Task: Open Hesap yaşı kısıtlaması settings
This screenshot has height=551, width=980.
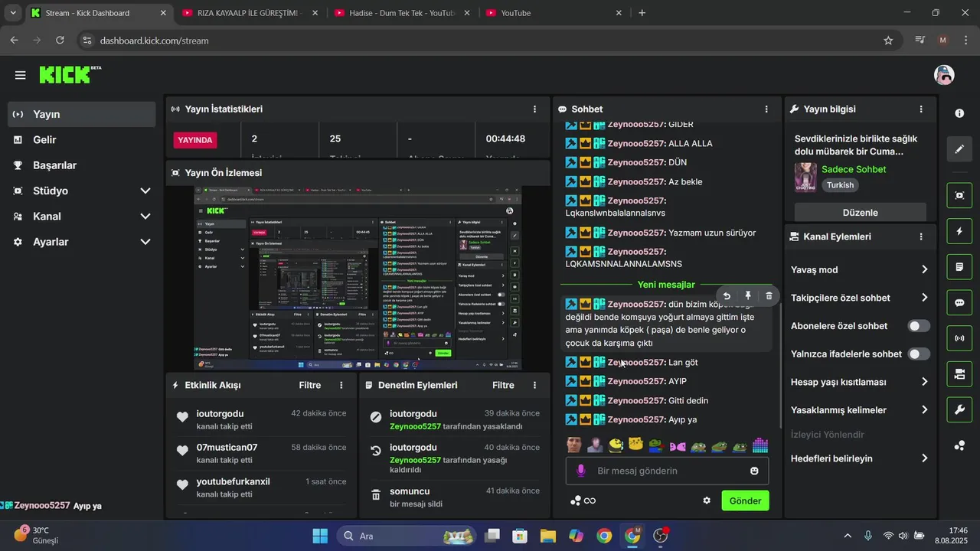Action: point(860,382)
